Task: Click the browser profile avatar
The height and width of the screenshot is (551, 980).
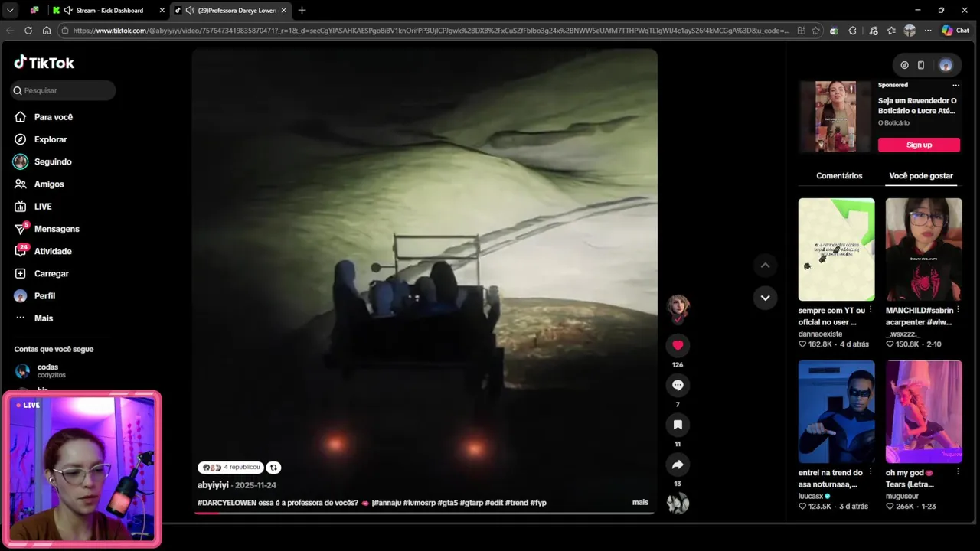Action: coord(910,31)
